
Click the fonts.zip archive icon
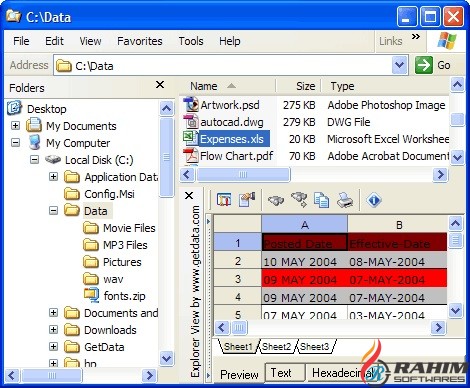(x=91, y=295)
